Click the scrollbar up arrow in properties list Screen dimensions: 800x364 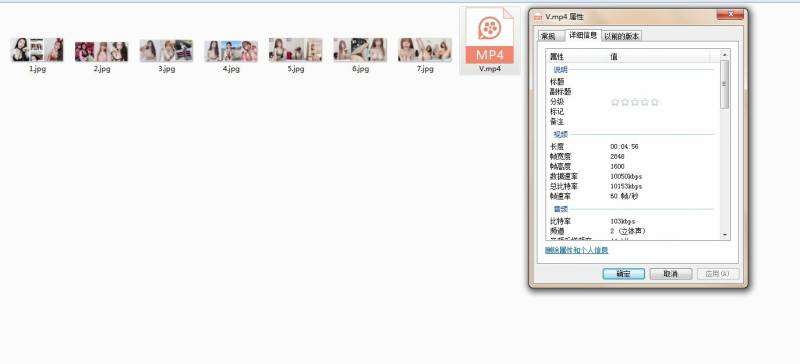pos(724,54)
